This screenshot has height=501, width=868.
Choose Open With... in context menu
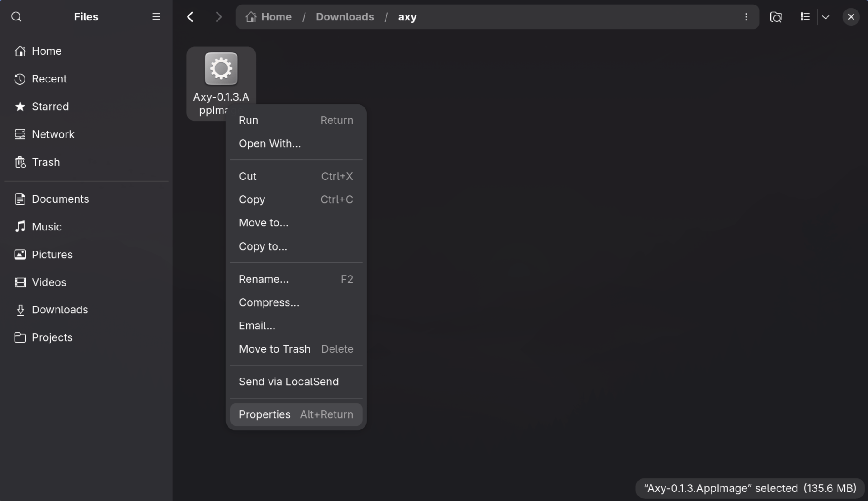click(x=296, y=143)
